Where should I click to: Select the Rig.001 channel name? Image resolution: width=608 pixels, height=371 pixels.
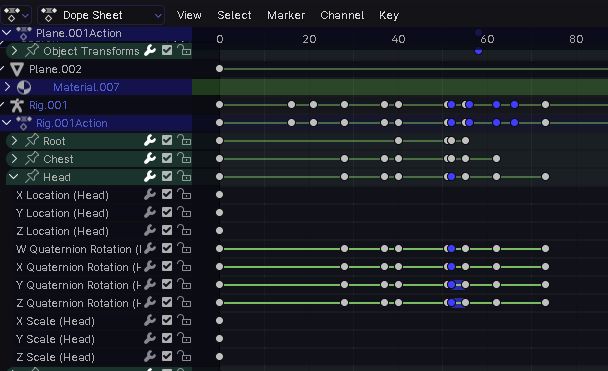pyautogui.click(x=48, y=105)
